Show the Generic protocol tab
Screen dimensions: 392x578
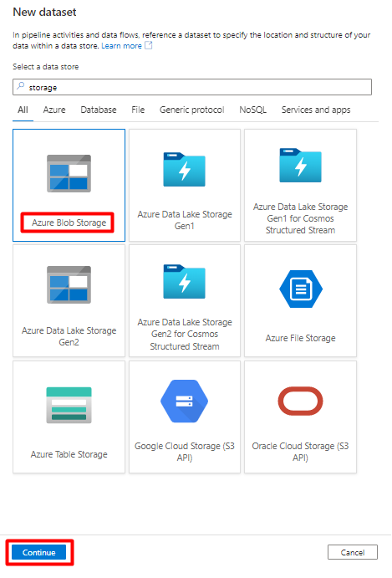coord(192,110)
